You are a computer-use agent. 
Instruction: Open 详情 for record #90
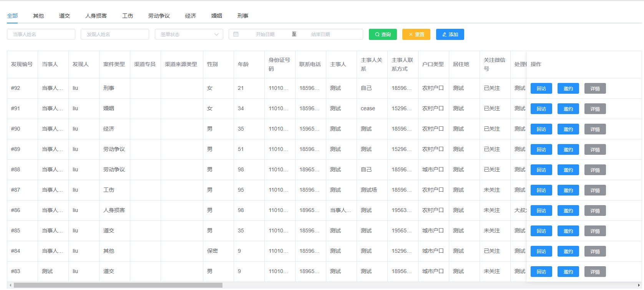tap(595, 129)
